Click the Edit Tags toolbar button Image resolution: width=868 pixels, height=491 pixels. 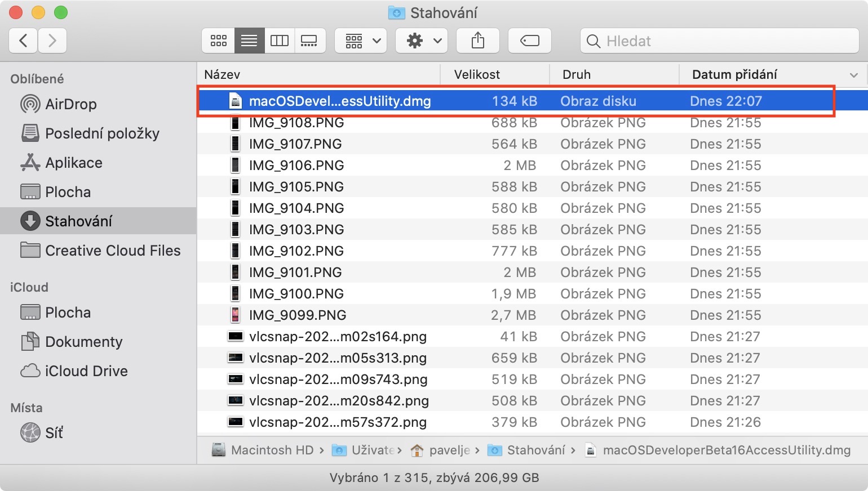click(x=530, y=41)
